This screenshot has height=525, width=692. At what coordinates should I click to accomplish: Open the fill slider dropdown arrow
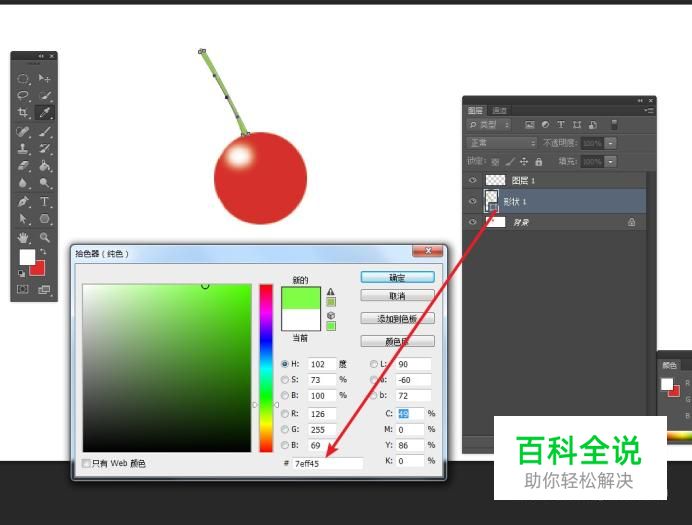pos(611,161)
